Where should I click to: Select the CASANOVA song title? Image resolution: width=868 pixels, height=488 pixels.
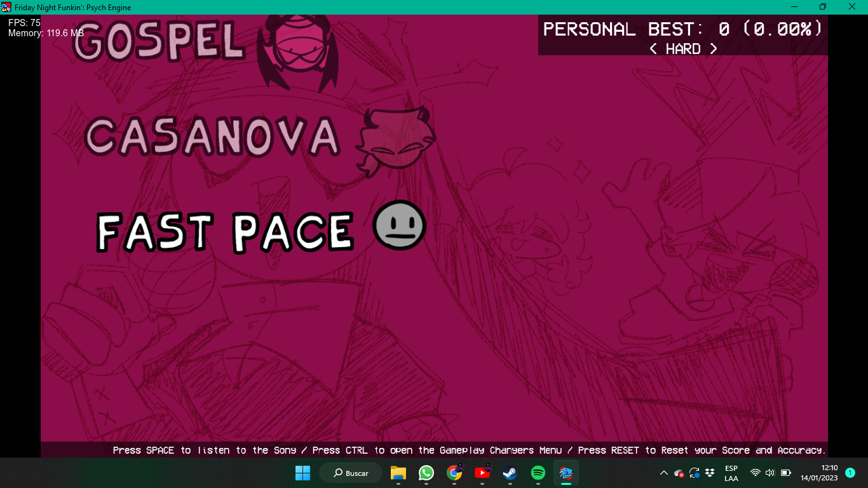(212, 137)
